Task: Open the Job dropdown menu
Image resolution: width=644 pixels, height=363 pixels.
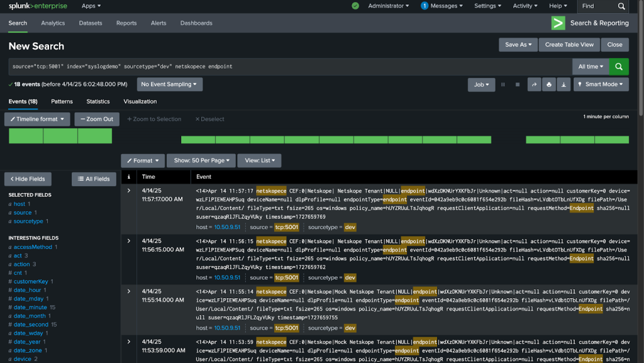Action: tap(481, 84)
